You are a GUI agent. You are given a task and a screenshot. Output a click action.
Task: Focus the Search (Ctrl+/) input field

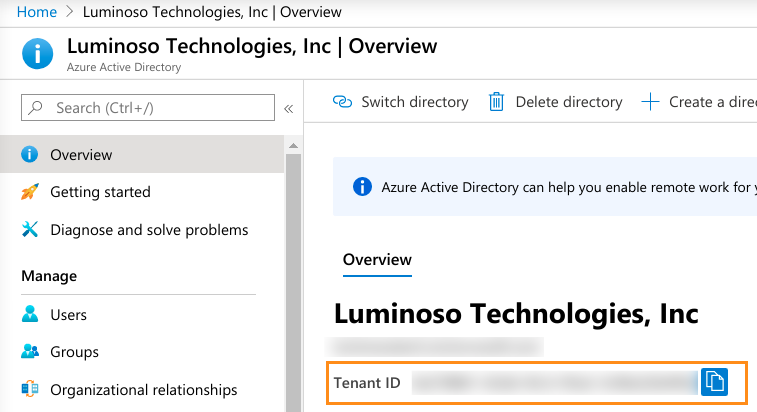[148, 107]
